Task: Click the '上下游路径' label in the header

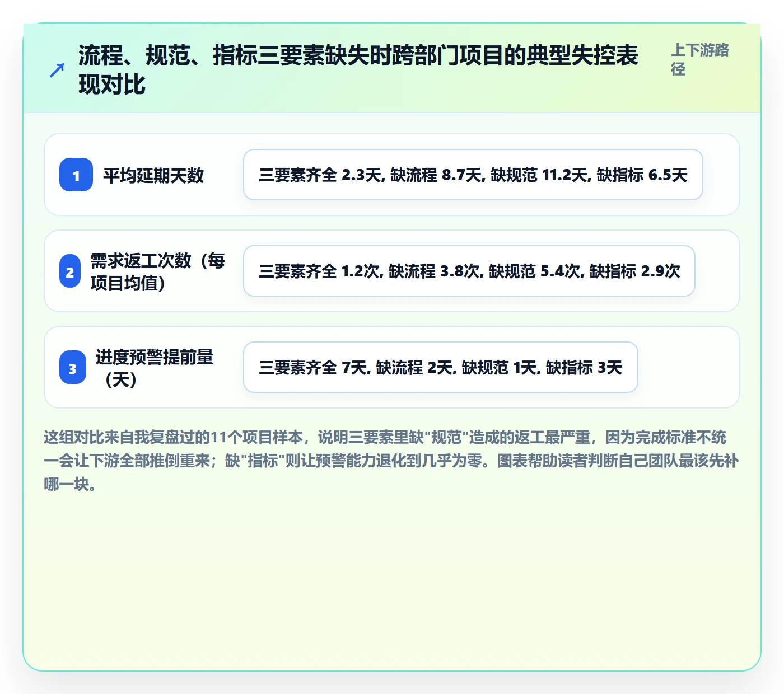Action: coord(700,59)
